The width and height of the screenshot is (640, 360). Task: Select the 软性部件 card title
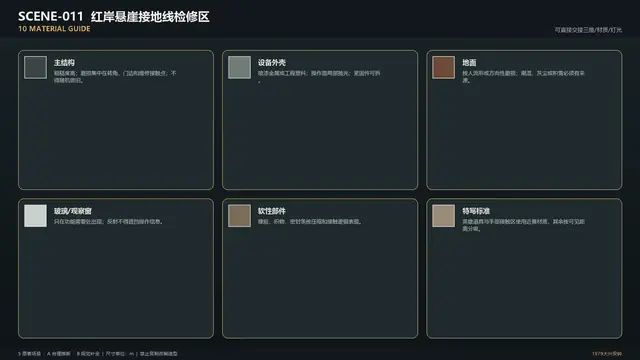coord(272,211)
